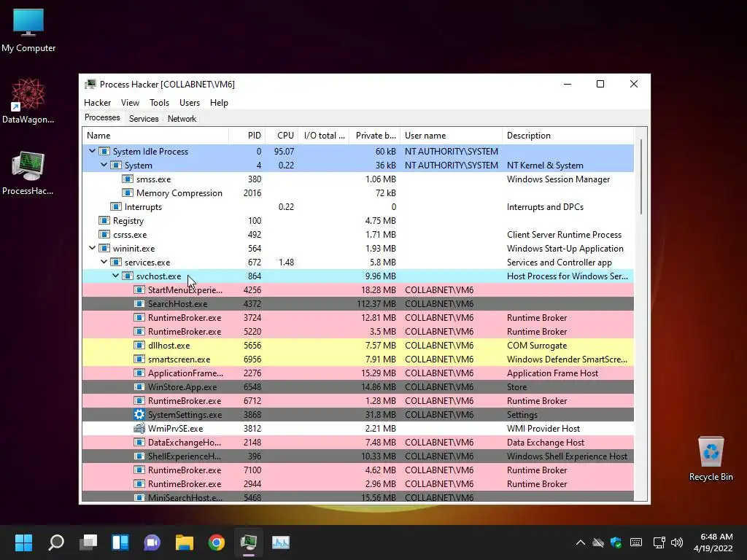The width and height of the screenshot is (747, 560).
Task: Open the ProcessHacker desktop icon
Action: coord(28,173)
